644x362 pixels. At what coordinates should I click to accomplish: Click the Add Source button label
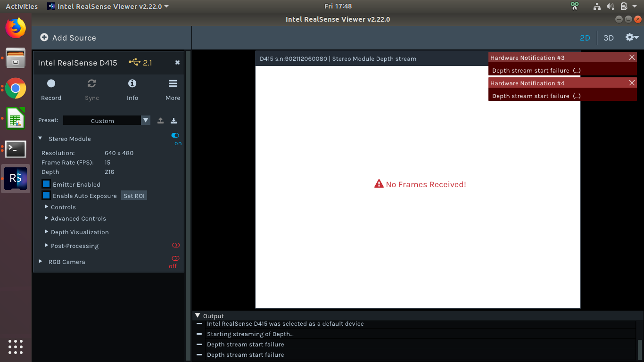coord(74,38)
